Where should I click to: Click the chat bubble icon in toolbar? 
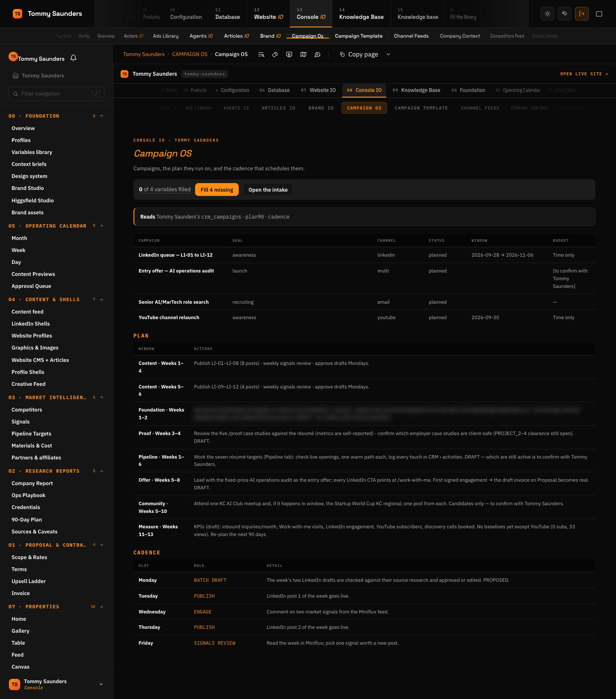(x=317, y=54)
